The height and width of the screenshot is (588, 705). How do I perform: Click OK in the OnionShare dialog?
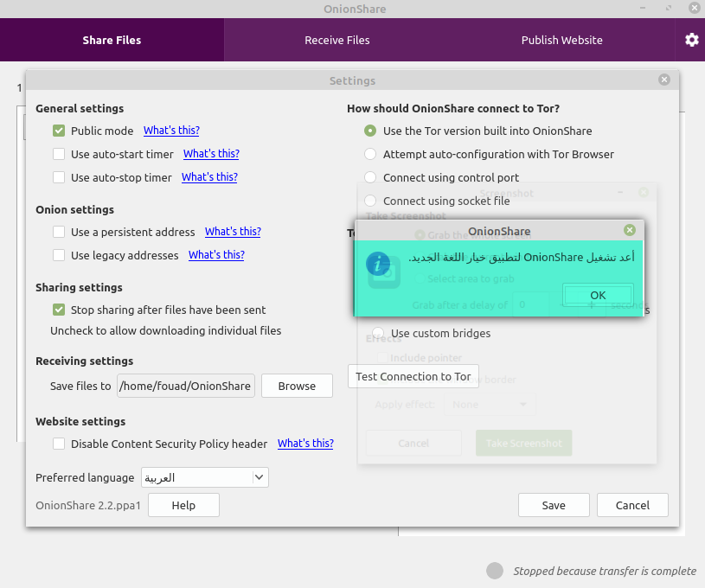click(598, 295)
